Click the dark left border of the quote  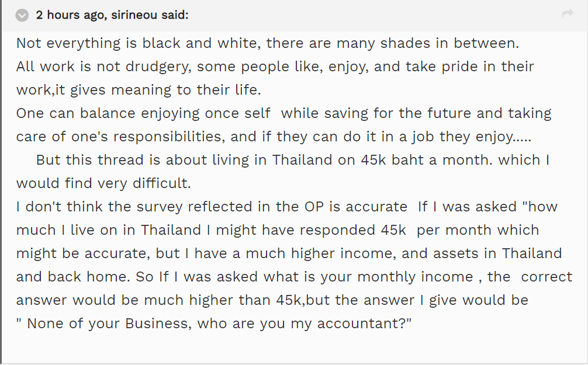(x=1, y=182)
